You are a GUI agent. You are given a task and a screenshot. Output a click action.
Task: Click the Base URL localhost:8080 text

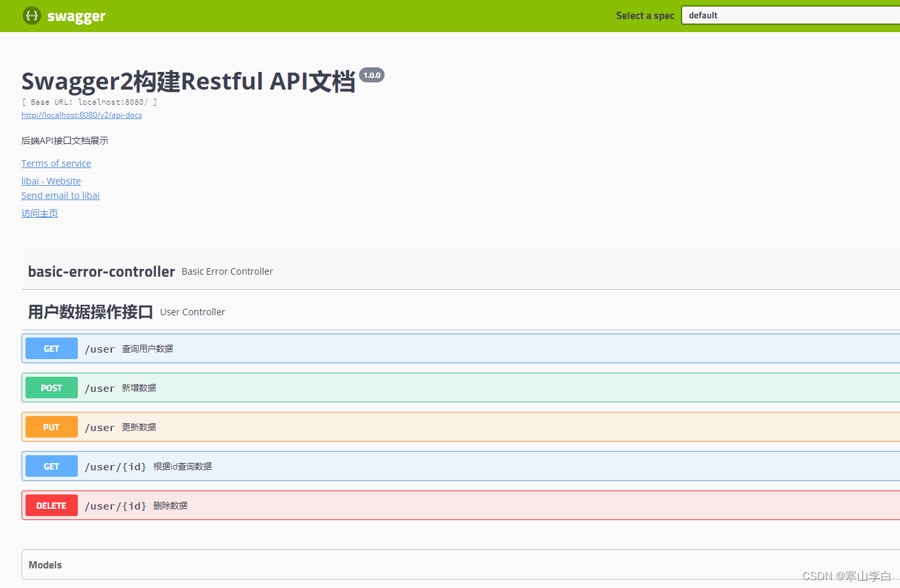click(89, 102)
